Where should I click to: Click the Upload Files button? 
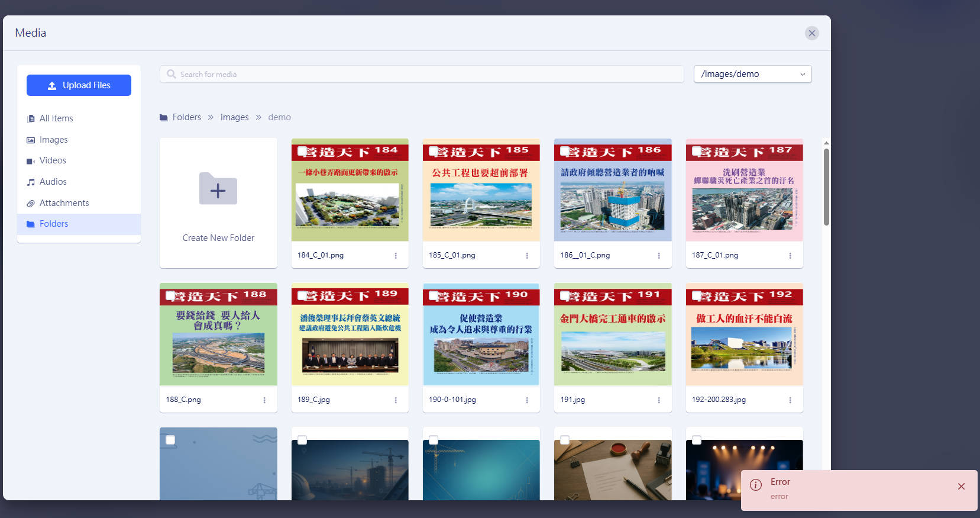(x=79, y=85)
